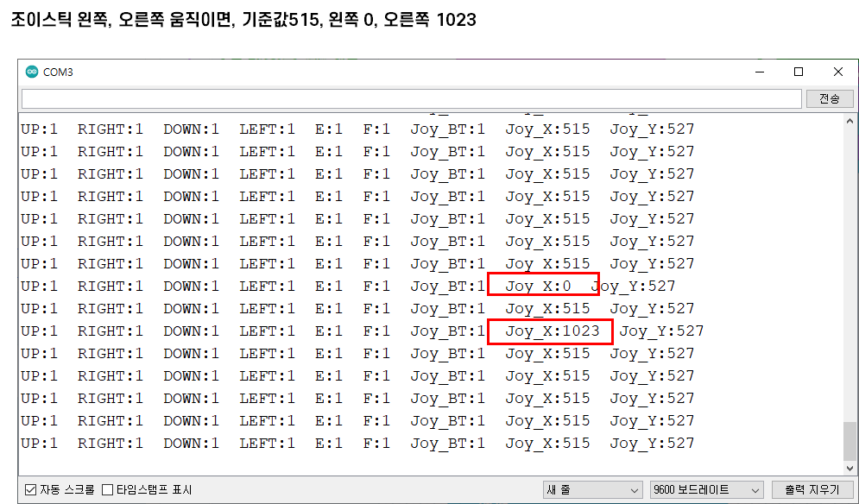Click the Joy_X:0 reading in output
859x504 pixels.
[538, 286]
